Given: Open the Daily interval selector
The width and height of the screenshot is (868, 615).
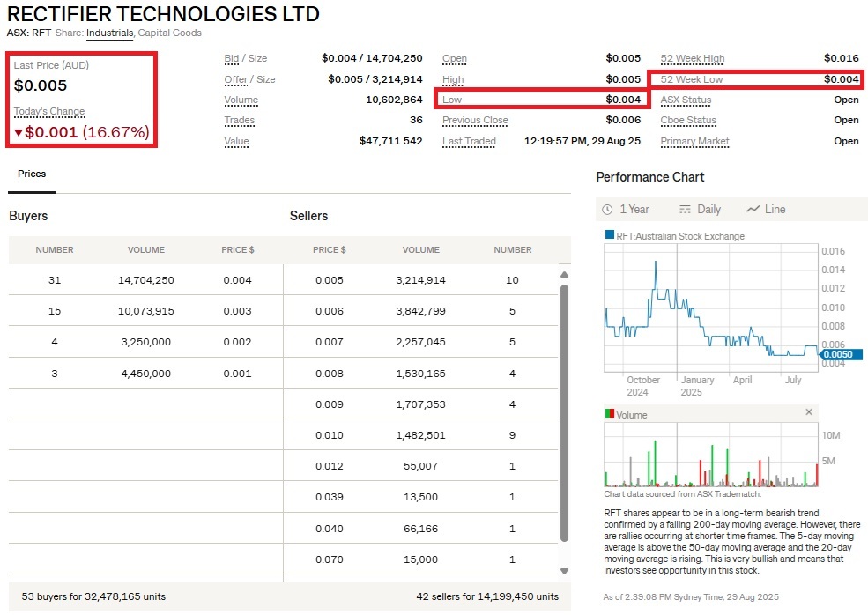Looking at the screenshot, I should point(700,209).
